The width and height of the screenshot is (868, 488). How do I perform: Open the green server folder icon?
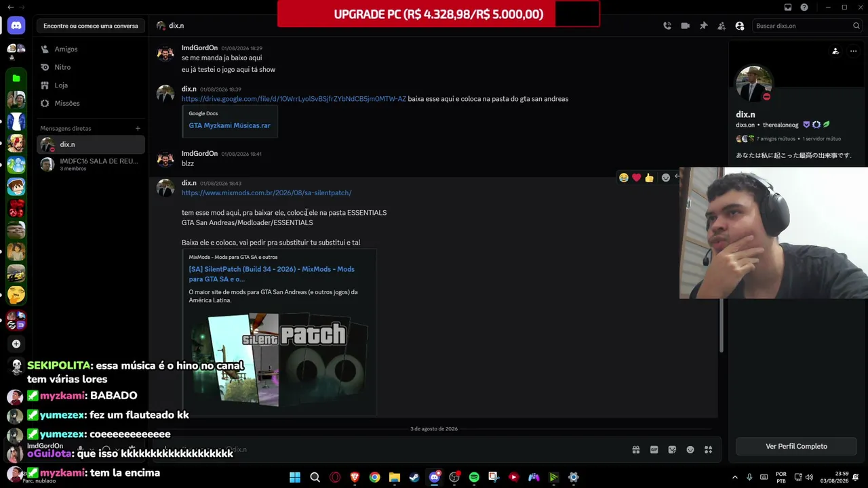(x=16, y=79)
